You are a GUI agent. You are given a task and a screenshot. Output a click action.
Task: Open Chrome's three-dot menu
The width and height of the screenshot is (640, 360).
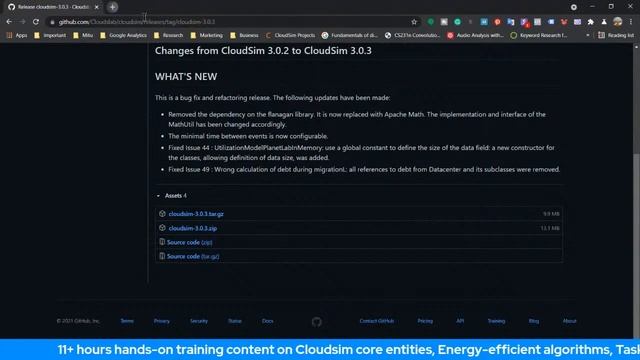pyautogui.click(x=631, y=22)
